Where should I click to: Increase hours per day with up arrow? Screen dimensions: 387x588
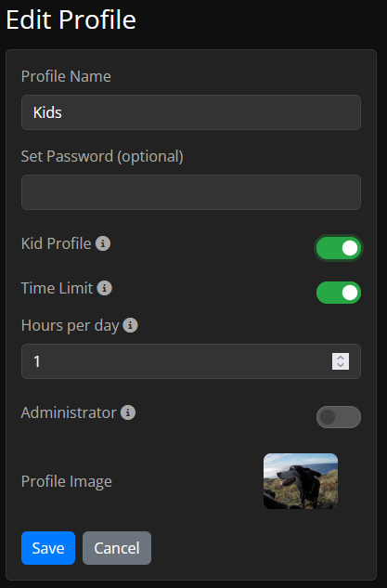341,358
